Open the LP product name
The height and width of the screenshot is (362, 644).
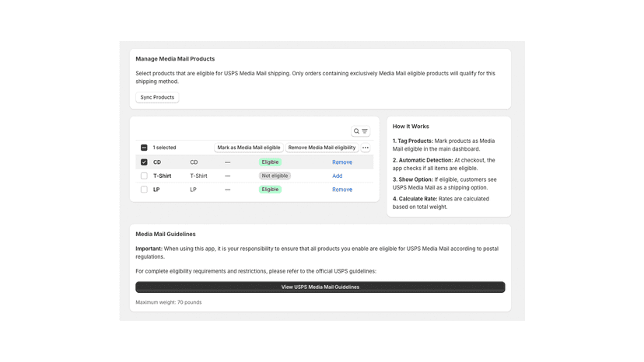tap(156, 190)
